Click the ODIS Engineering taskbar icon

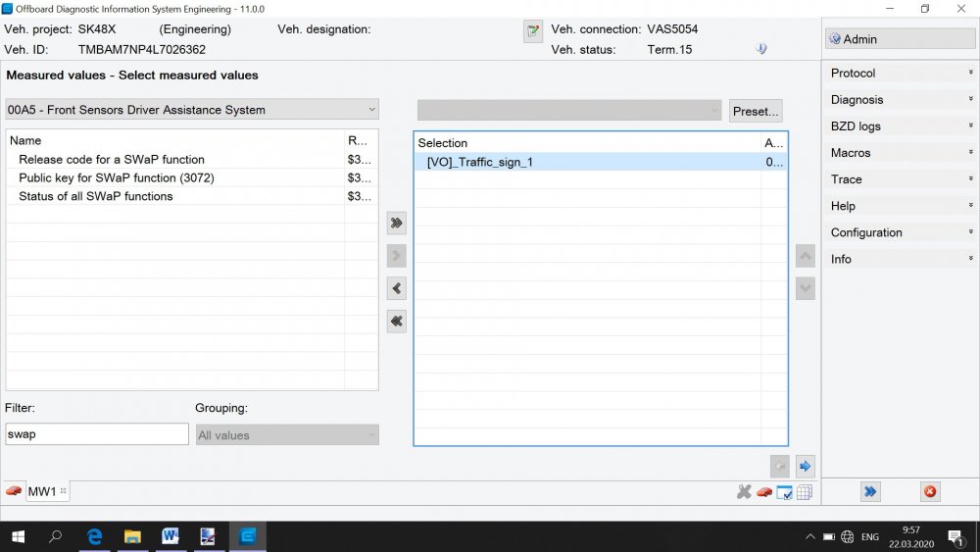(248, 536)
